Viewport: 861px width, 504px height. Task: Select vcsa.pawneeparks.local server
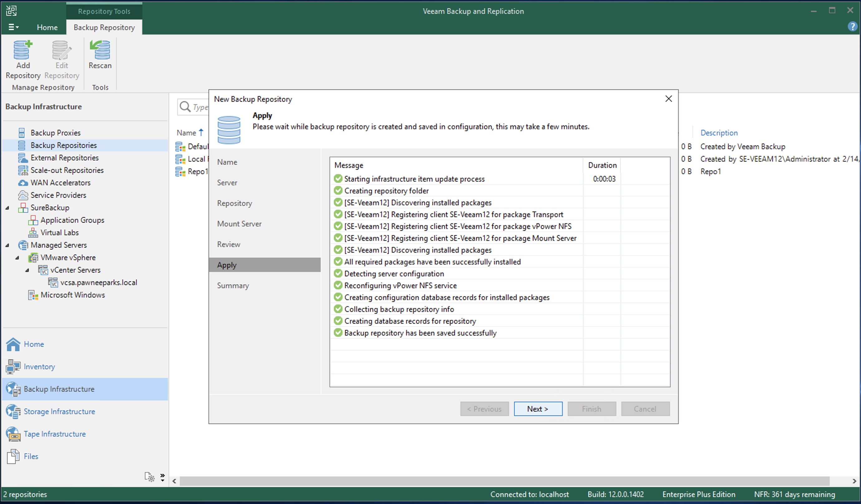(98, 283)
